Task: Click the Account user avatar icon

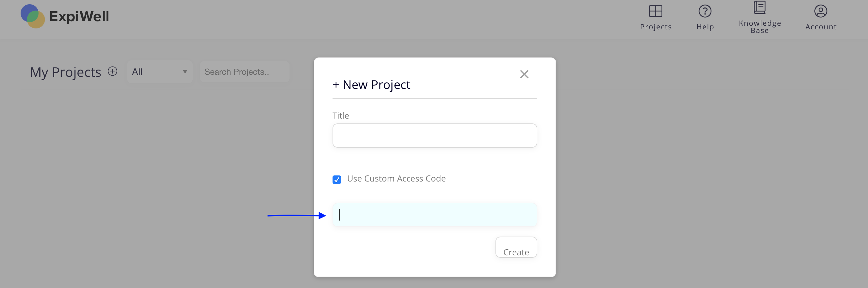Action: point(820,11)
